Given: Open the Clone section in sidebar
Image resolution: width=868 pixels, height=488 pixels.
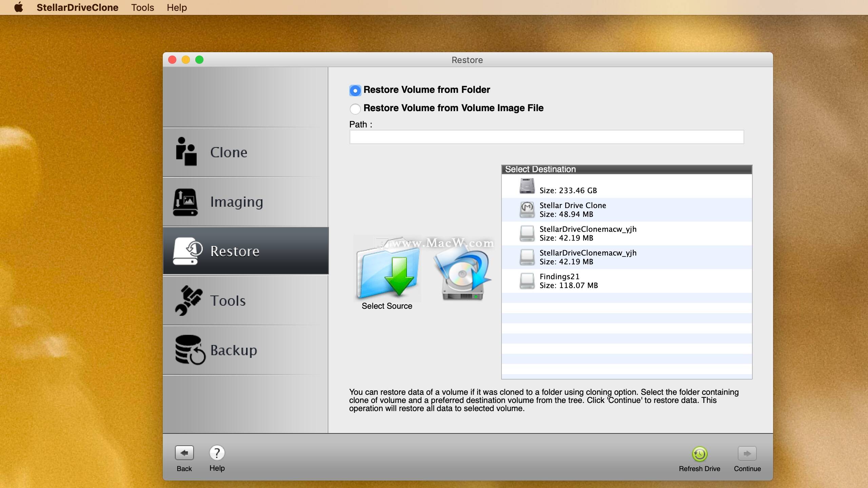Looking at the screenshot, I should [245, 152].
